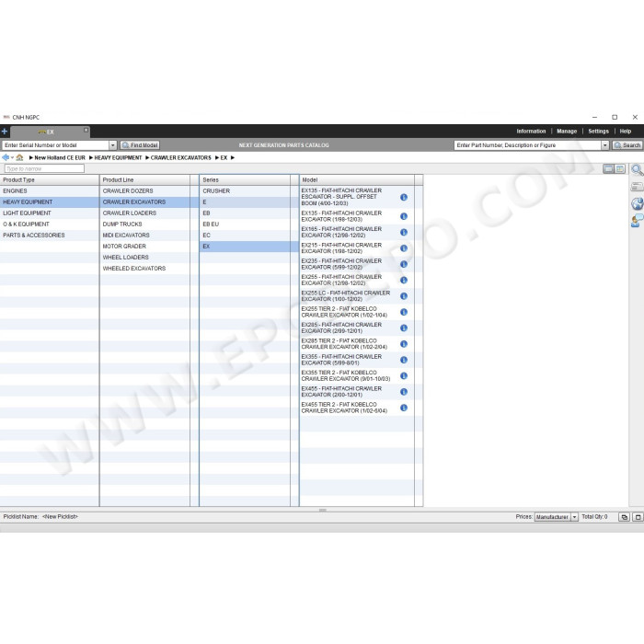This screenshot has height=644, width=644.
Task: Show info for EX135 (1/98-12/03) model
Action: [404, 216]
